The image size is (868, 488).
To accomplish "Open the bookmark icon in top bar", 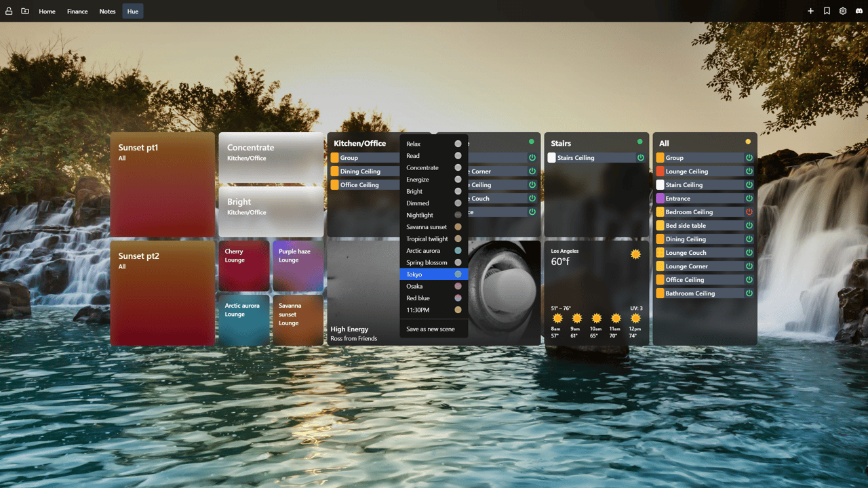I will [827, 12].
